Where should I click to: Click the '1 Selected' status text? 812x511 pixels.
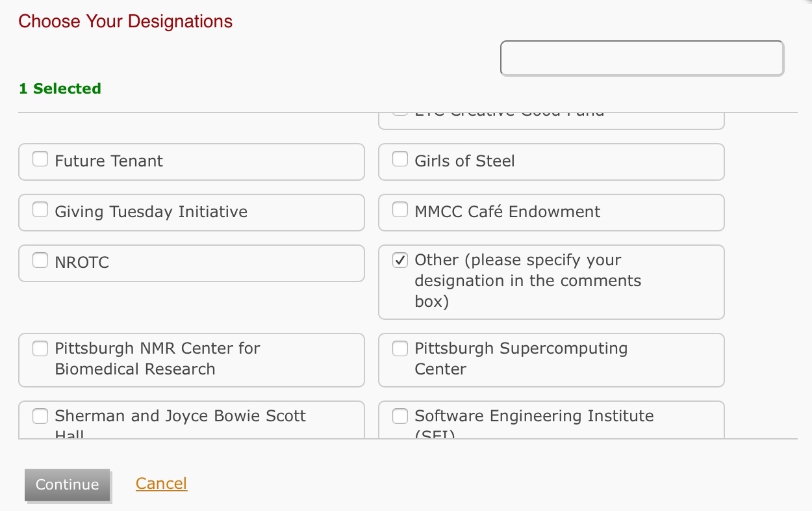click(60, 88)
